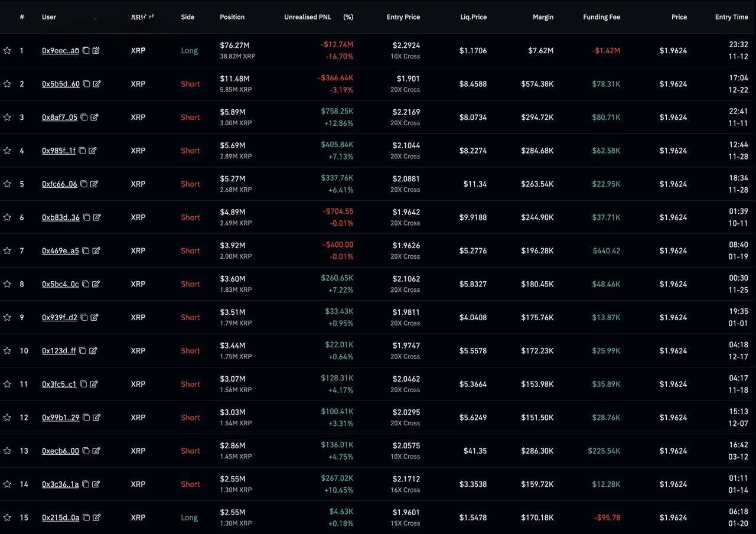Sort by Position column header
This screenshot has width=756, height=534.
232,17
